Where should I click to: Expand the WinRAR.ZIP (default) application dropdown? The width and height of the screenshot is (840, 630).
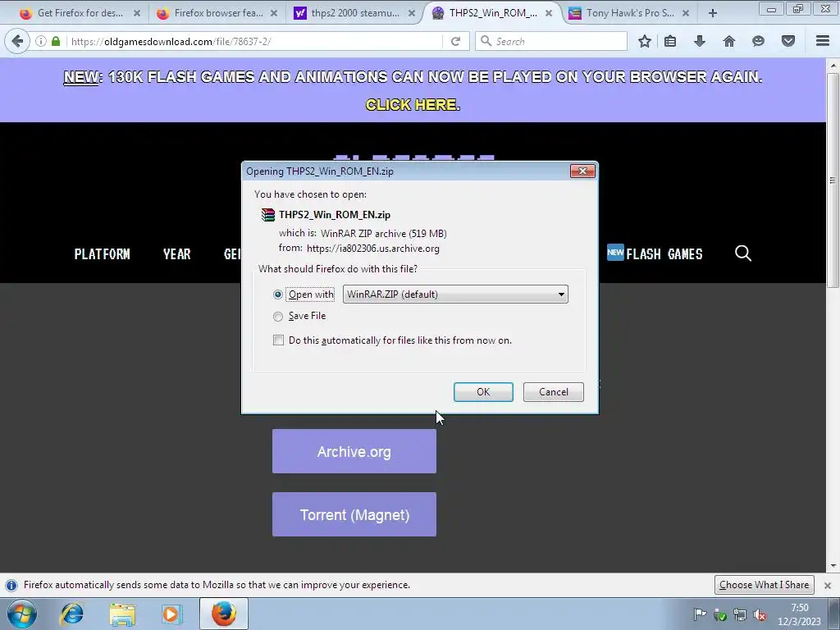pyautogui.click(x=455, y=294)
